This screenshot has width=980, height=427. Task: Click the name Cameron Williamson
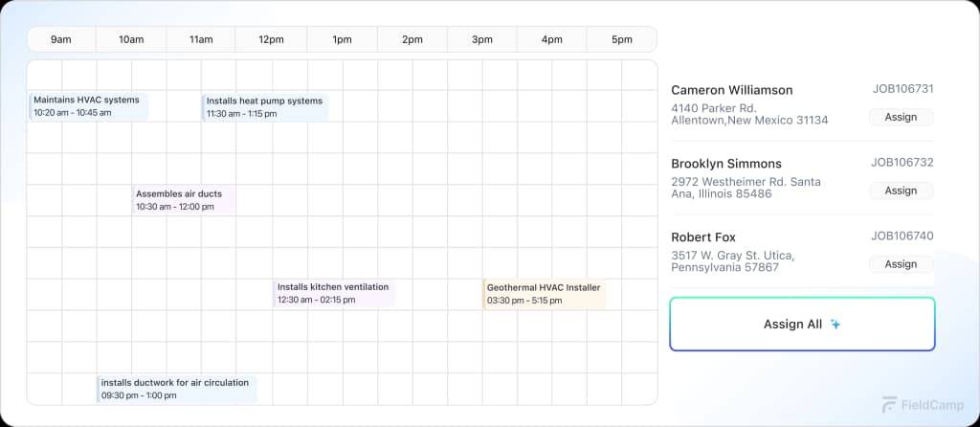tap(732, 90)
